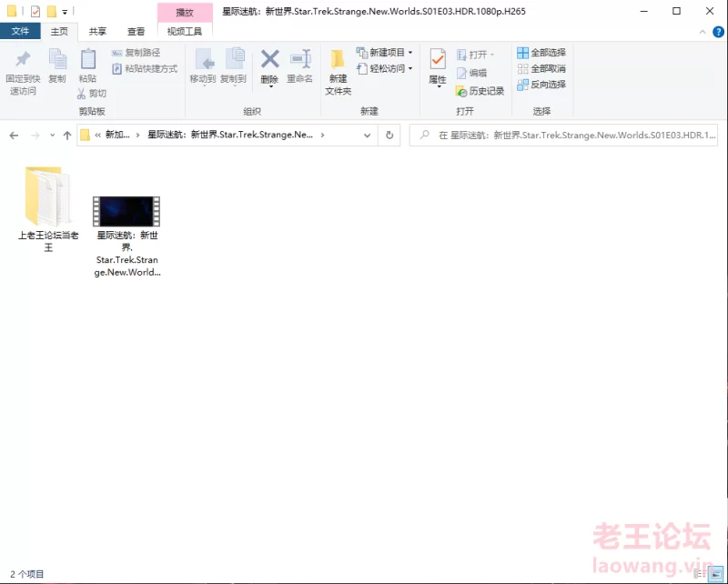Expand chevron after the Star.Trek breadcrumb
This screenshot has height=584, width=728.
point(323,136)
